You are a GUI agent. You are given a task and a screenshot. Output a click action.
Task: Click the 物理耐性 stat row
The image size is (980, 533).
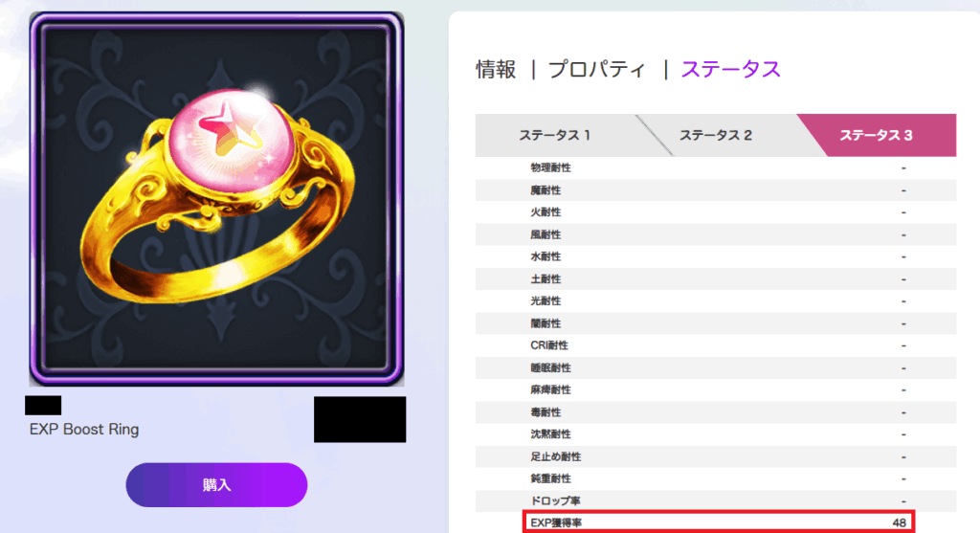[x=716, y=167]
